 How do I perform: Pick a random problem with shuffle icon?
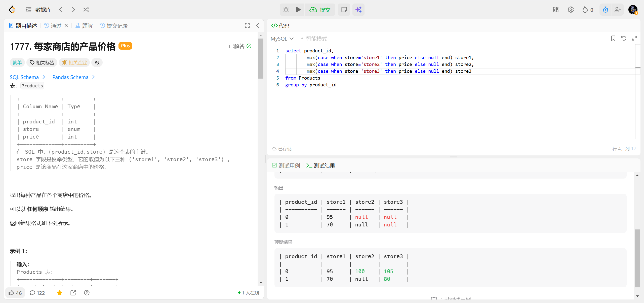pos(86,10)
